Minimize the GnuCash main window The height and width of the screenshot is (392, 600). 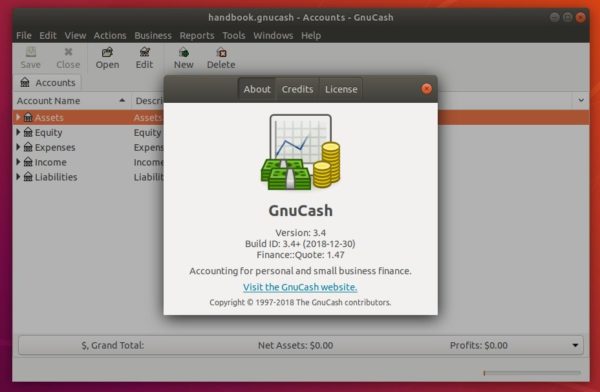pos(554,17)
